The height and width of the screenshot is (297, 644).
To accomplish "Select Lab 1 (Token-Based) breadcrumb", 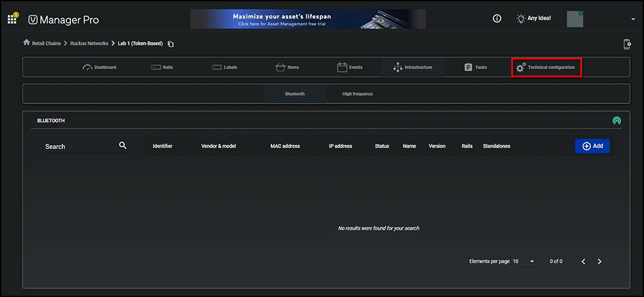I will pyautogui.click(x=140, y=43).
